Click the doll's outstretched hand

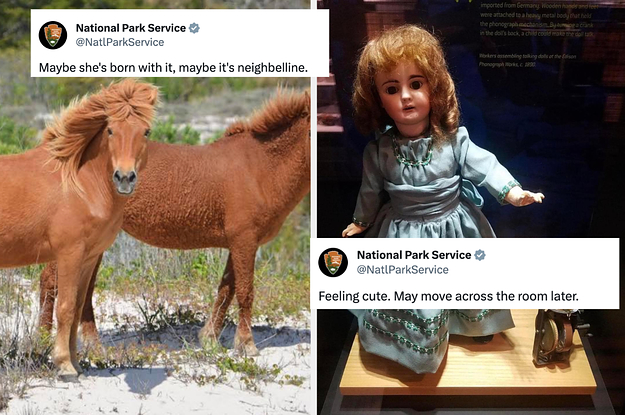tap(525, 196)
